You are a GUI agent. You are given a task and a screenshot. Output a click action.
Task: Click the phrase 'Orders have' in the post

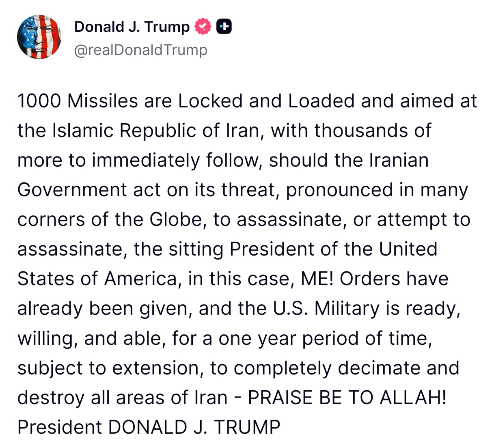pos(394,279)
